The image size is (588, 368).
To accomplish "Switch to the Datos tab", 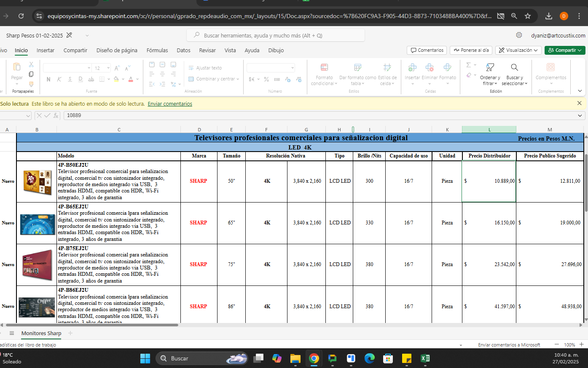I will pyautogui.click(x=183, y=50).
